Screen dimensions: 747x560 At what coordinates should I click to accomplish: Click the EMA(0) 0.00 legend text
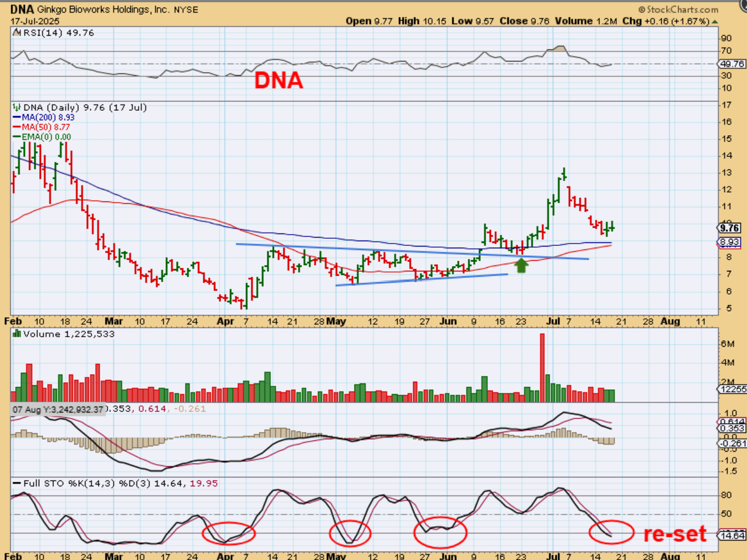pyautogui.click(x=46, y=137)
